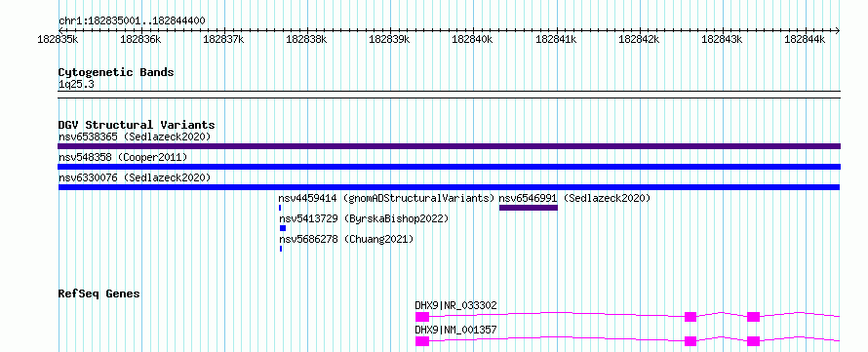The image size is (868, 352).
Task: Select the third magenta exon of DHX9|NM_001357
Action: point(754,341)
